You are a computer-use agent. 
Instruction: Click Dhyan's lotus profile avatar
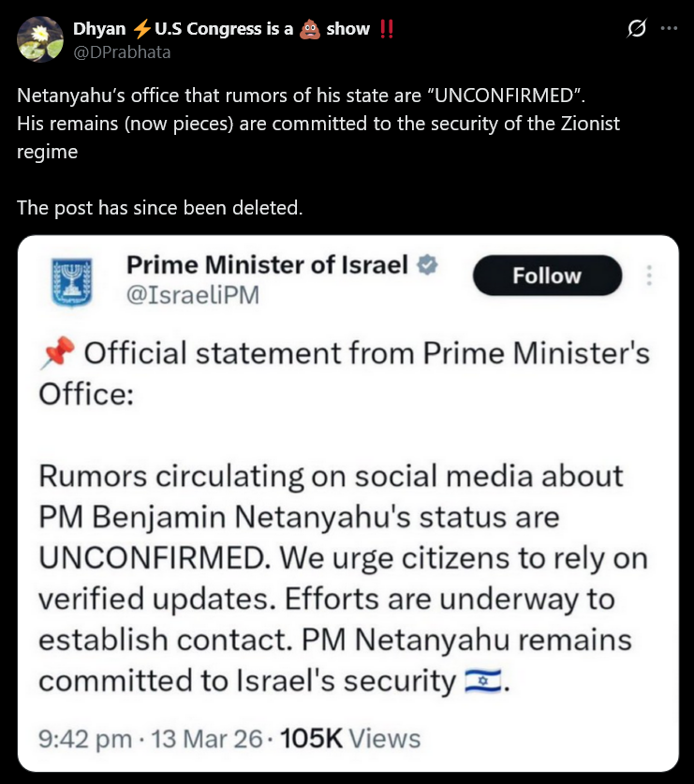point(37,39)
